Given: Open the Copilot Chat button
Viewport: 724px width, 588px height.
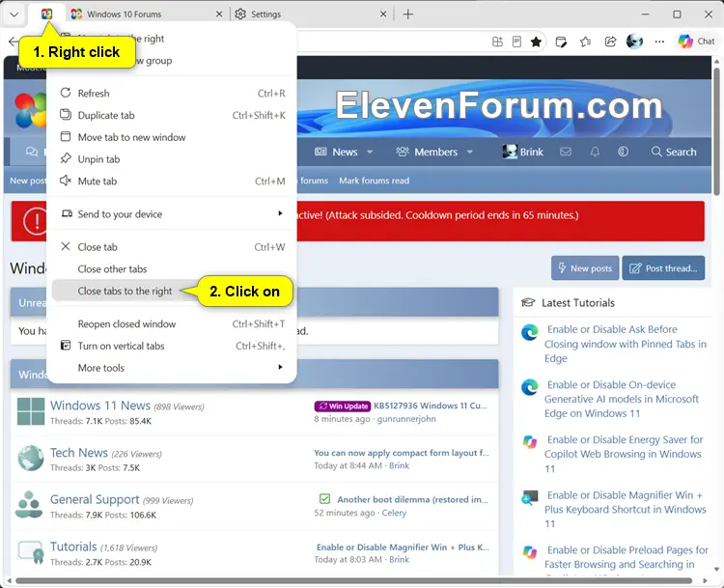Looking at the screenshot, I should pyautogui.click(x=696, y=42).
